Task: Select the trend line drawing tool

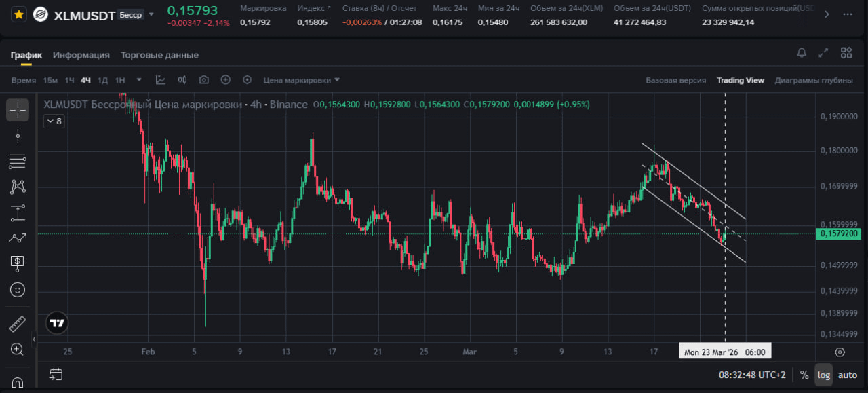Action: pos(18,136)
